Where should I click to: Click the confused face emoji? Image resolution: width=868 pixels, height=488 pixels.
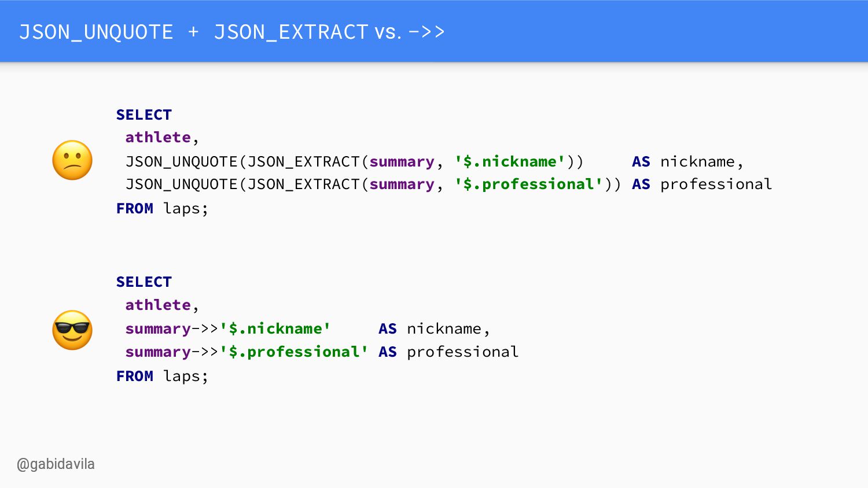point(72,160)
